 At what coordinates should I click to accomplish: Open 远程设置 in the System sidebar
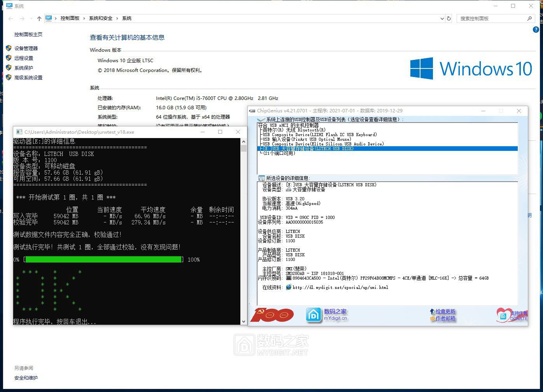coord(24,58)
